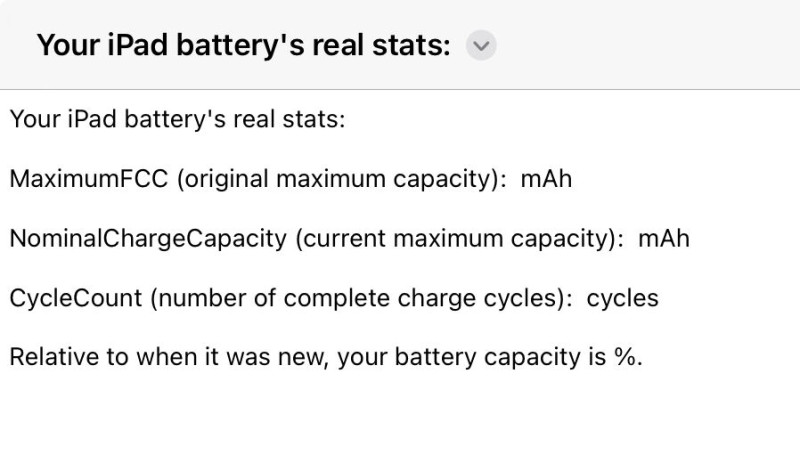Viewport: 800px width, 455px height.
Task: Click the word CycleCount
Action: pyautogui.click(x=76, y=298)
